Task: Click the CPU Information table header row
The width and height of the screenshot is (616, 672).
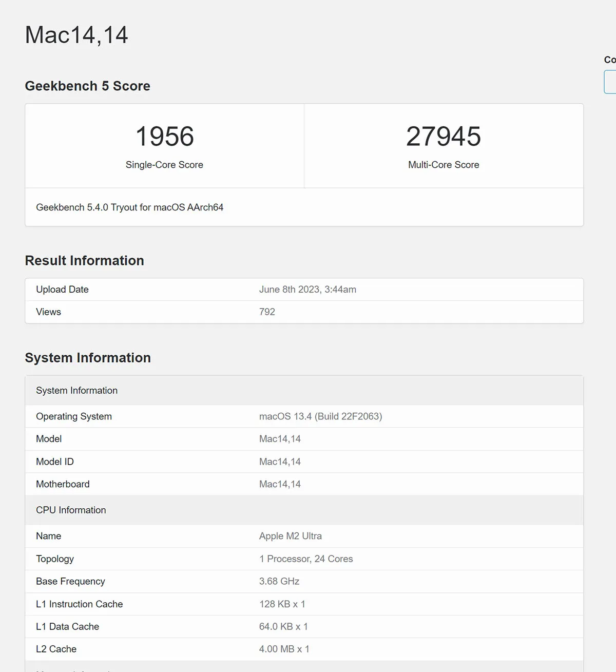Action: [x=304, y=510]
